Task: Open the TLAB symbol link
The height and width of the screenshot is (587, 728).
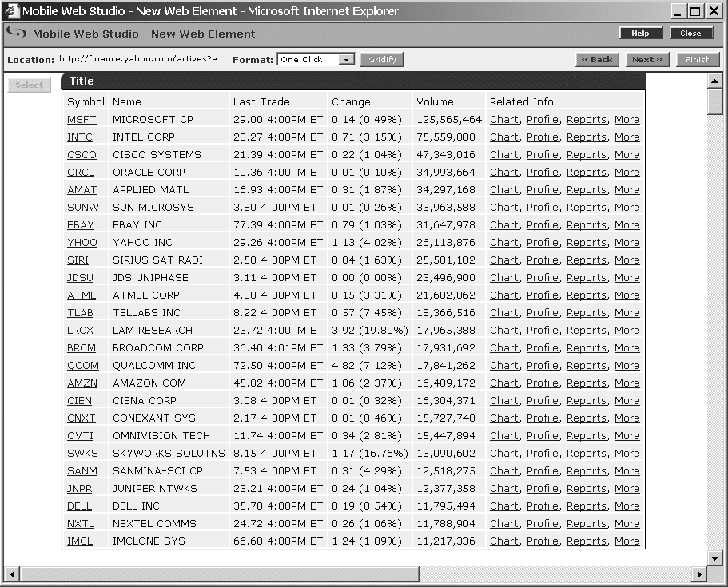Action: pyautogui.click(x=81, y=313)
